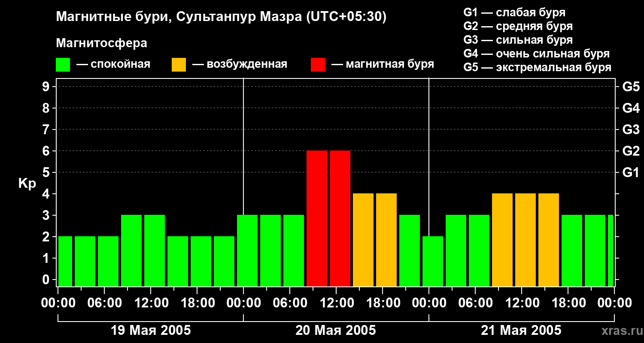This screenshot has width=644, height=343.
Task: Click the red 'магнитная буря' legend swatch
Action: click(318, 65)
